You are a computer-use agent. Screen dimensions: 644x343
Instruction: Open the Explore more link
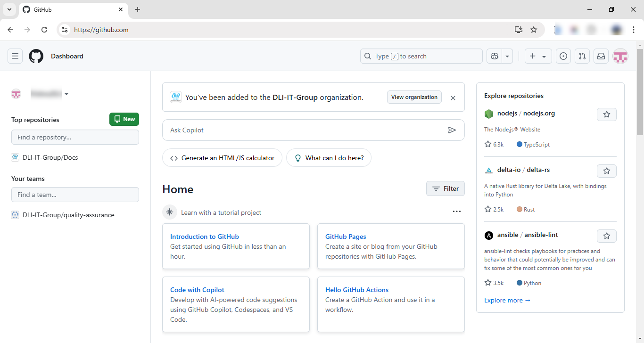click(507, 300)
